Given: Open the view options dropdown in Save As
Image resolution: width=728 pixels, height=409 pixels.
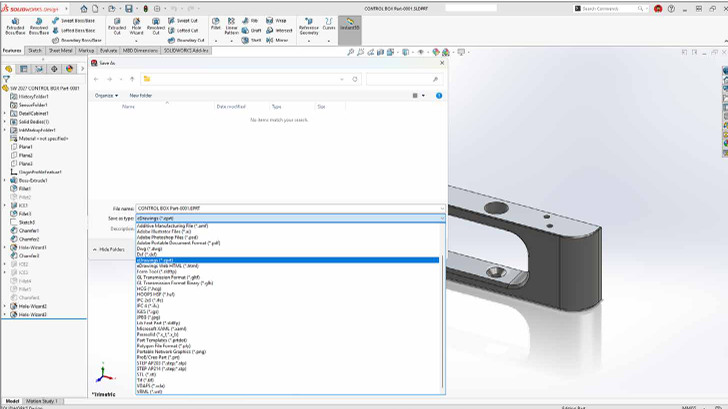Looking at the screenshot, I should 423,96.
